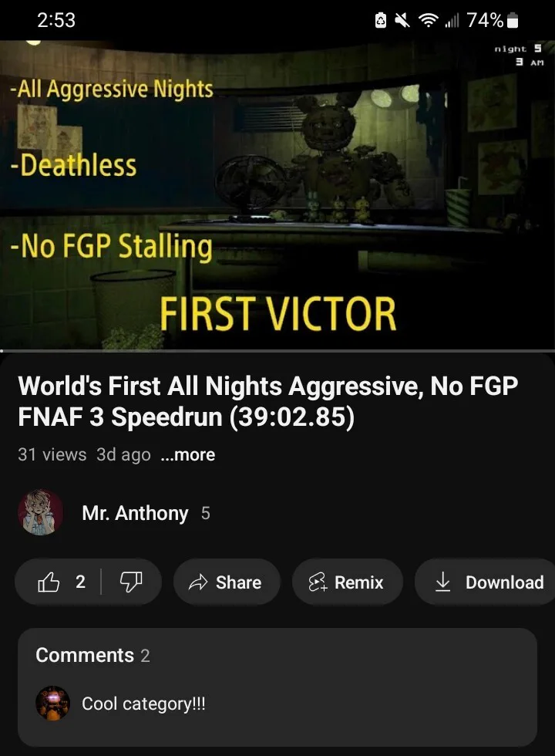Tap the Share button label
The height and width of the screenshot is (756, 555).
(x=238, y=582)
